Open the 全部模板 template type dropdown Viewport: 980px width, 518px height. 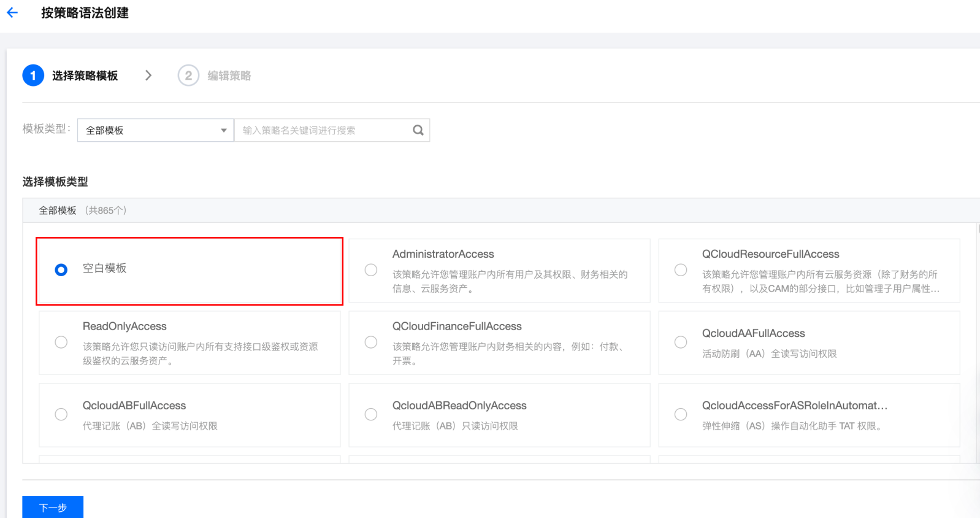coord(156,130)
